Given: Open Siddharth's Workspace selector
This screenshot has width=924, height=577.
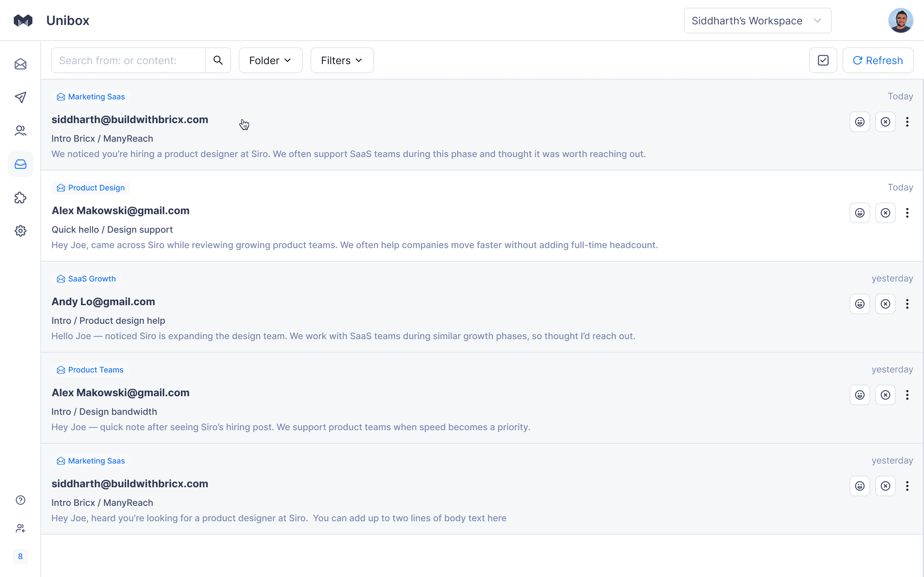Looking at the screenshot, I should pyautogui.click(x=757, y=21).
